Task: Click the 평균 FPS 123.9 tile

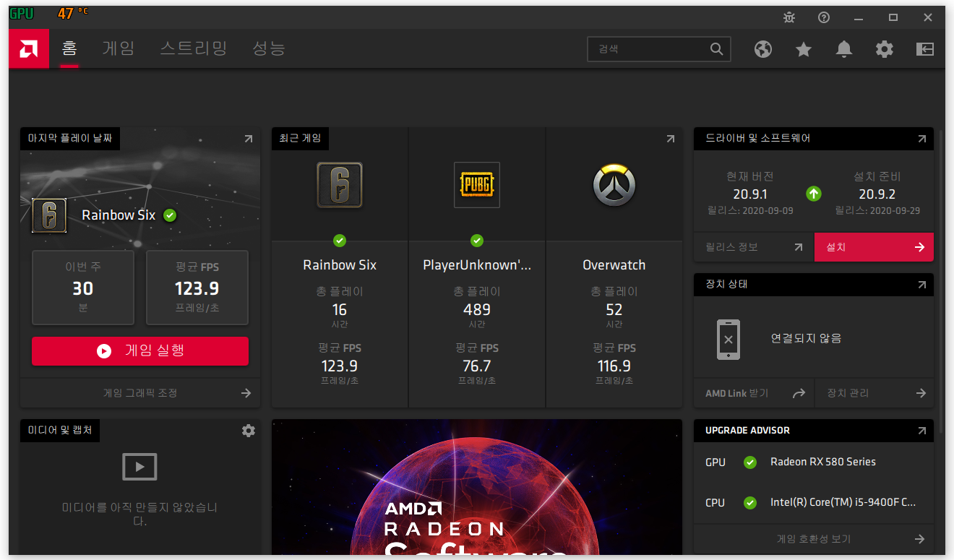Action: pyautogui.click(x=197, y=288)
